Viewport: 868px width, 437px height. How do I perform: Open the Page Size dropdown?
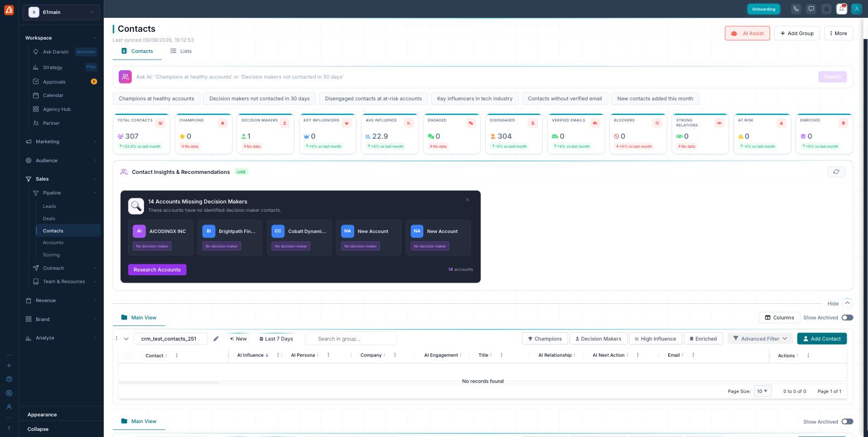(x=763, y=391)
